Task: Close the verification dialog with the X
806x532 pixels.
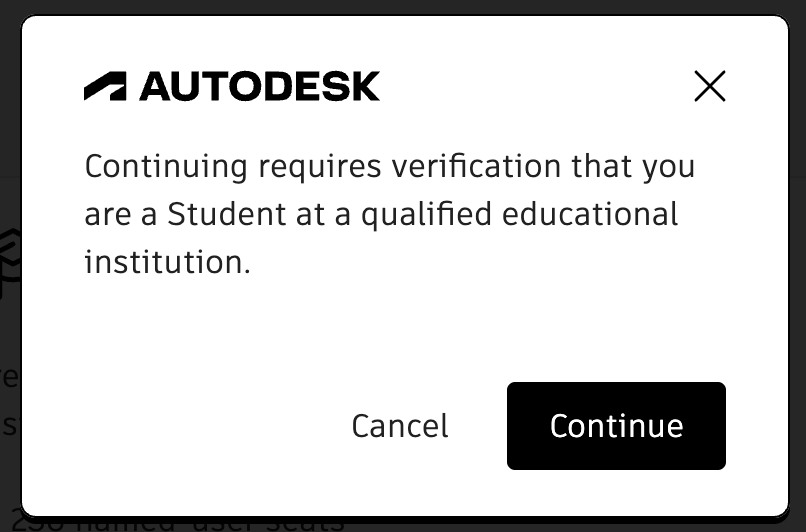Action: click(x=709, y=87)
